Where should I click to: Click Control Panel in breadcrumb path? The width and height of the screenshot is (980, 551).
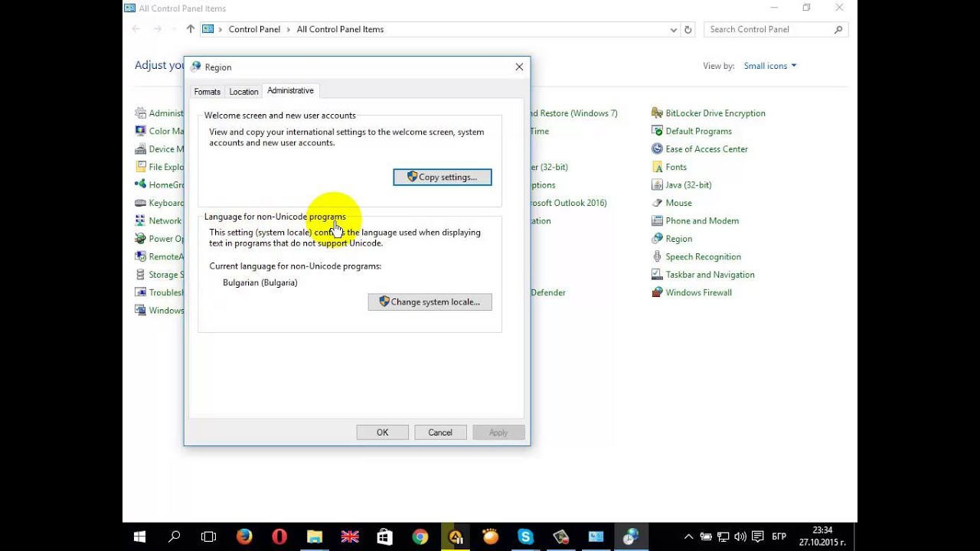(x=254, y=29)
